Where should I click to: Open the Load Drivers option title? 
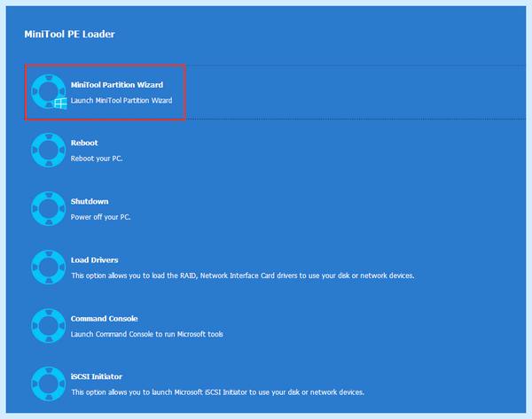pyautogui.click(x=94, y=260)
